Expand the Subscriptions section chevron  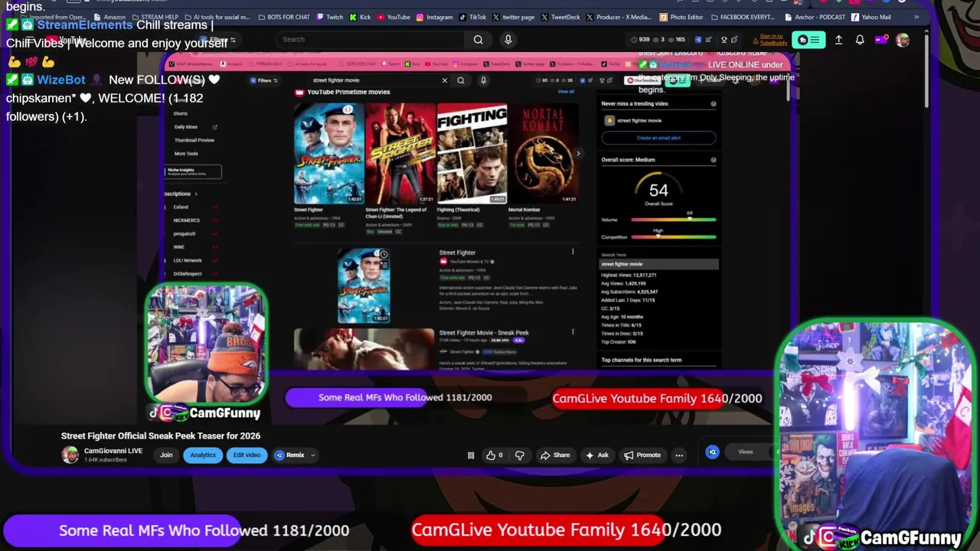195,194
